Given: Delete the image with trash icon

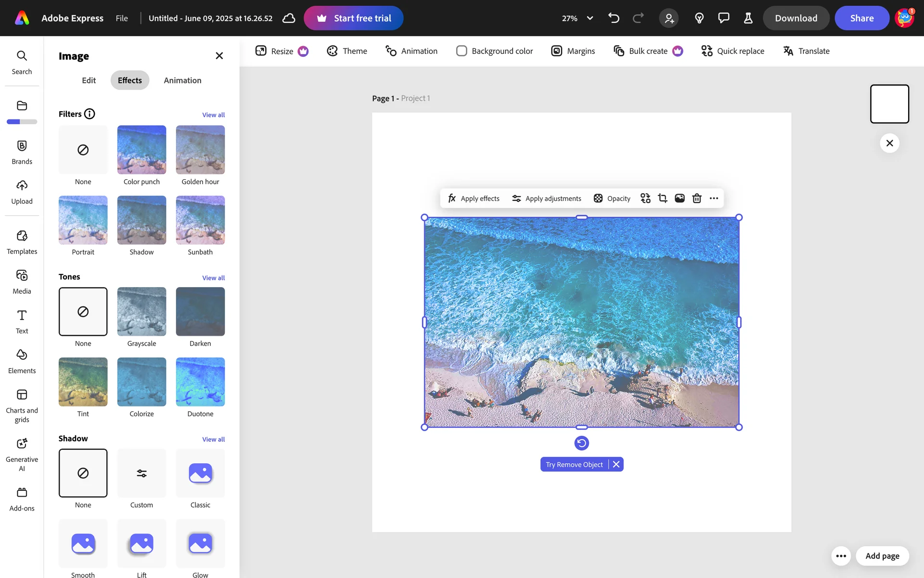Looking at the screenshot, I should (696, 198).
